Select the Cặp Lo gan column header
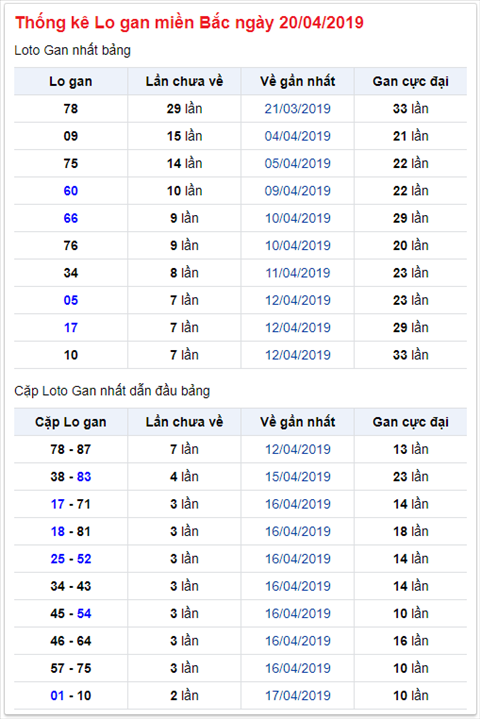Viewport: 480px width, 719px height. click(x=71, y=422)
